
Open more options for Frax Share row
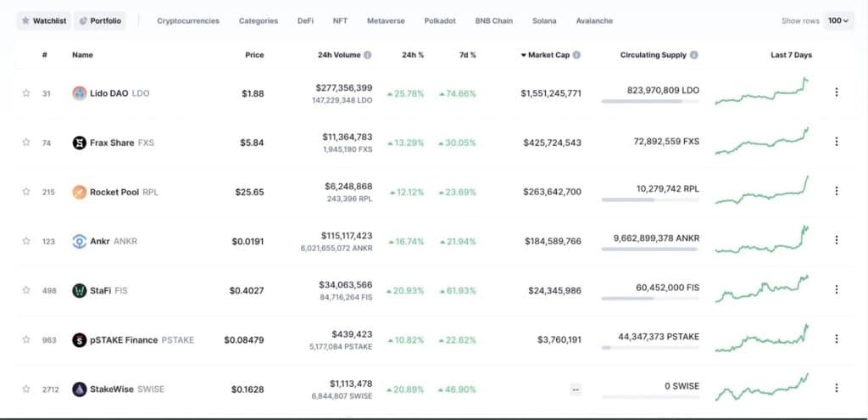tap(837, 142)
